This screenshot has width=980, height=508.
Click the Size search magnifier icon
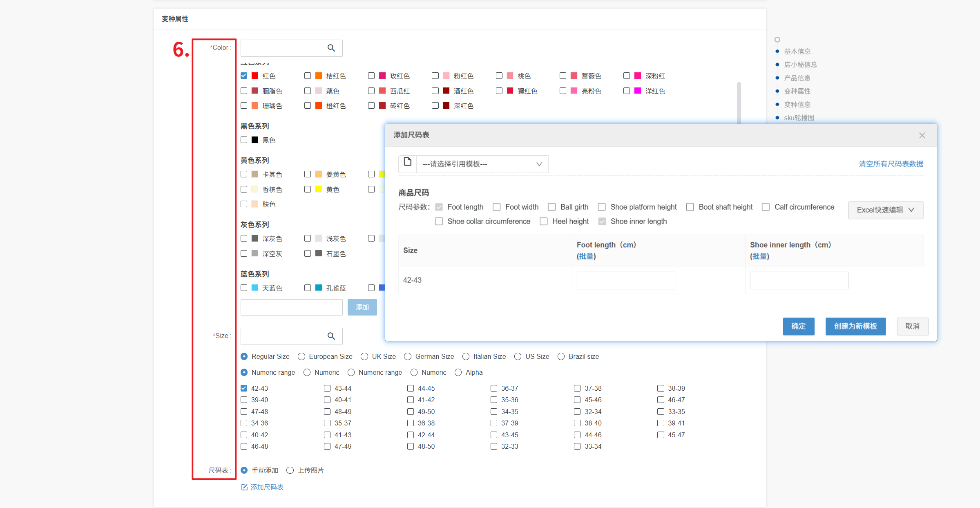click(331, 336)
